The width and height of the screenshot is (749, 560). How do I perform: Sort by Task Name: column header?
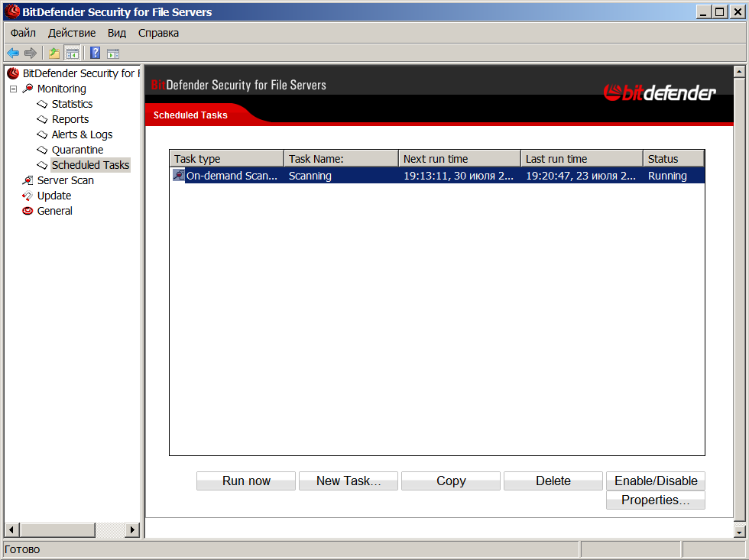coord(341,158)
